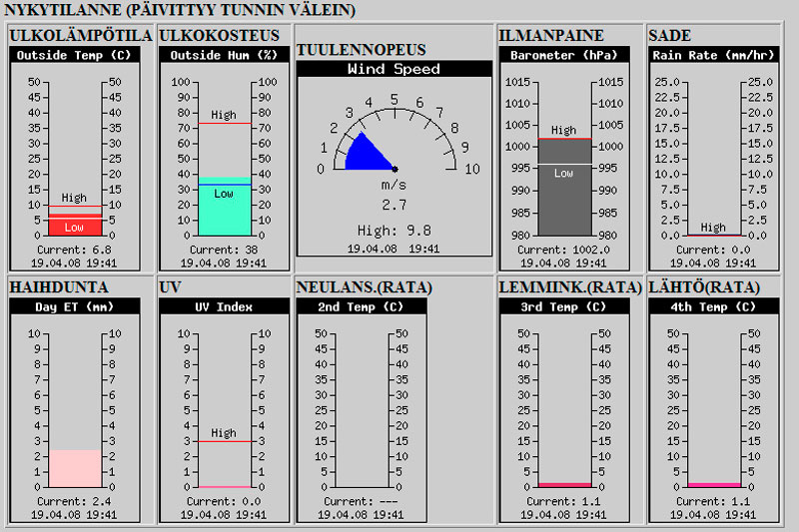The width and height of the screenshot is (799, 532).
Task: Click the timestamp under Wind Speed dial
Action: tap(394, 249)
